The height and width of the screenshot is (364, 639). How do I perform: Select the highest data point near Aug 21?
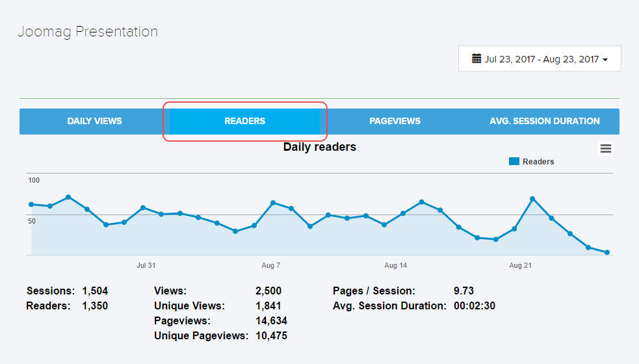coord(532,198)
